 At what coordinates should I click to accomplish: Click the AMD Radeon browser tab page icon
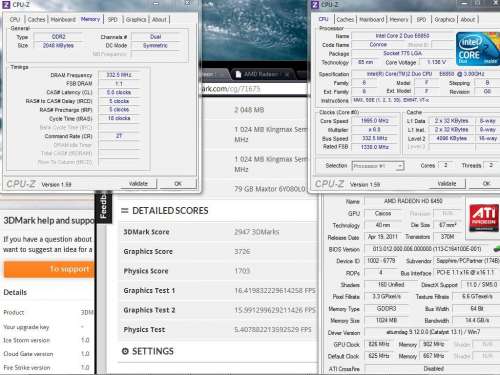coord(238,74)
